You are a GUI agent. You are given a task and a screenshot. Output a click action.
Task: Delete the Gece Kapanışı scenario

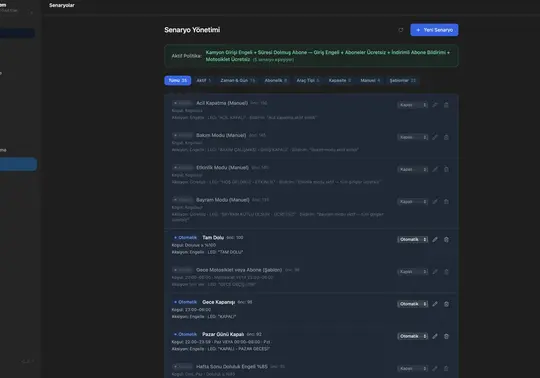[446, 304]
